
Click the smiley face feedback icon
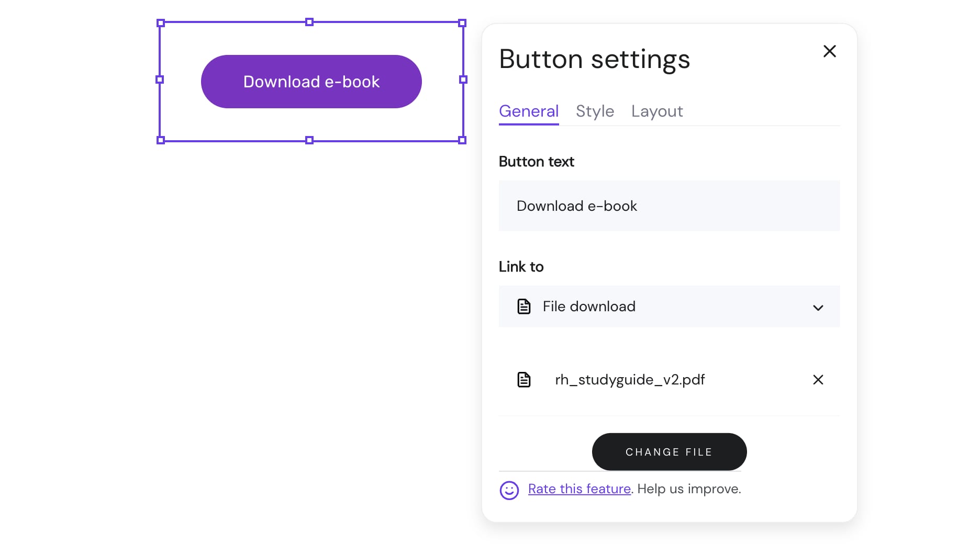(x=509, y=490)
